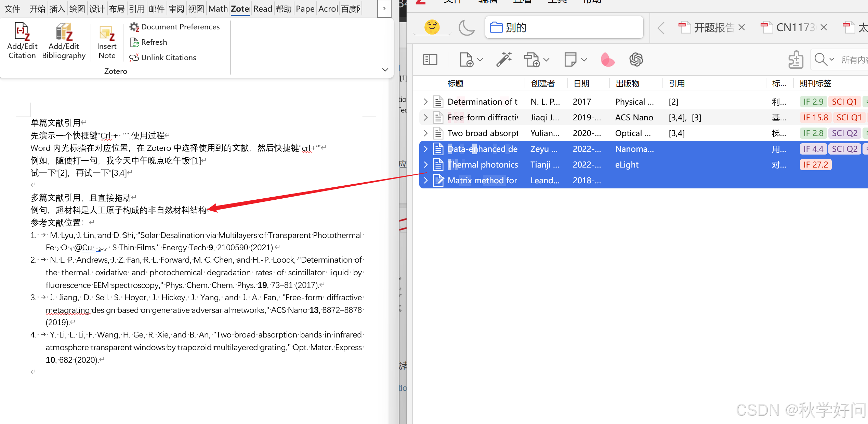Click the ChatGPT swirl icon
Viewport: 868px width, 424px height.
636,59
